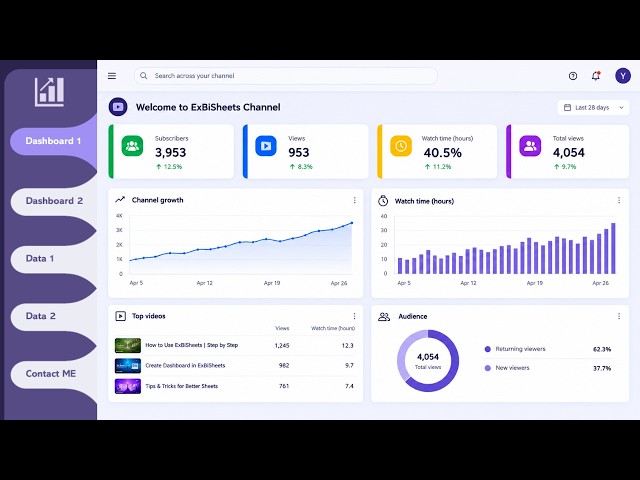Open Tips & Tricks video thumbnail
Image resolution: width=640 pixels, height=480 pixels.
pyautogui.click(x=128, y=386)
